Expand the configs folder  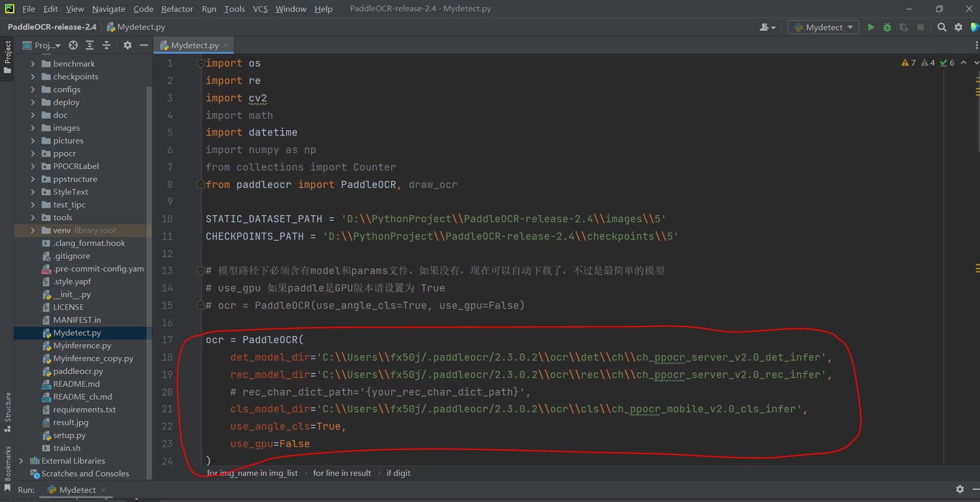click(x=33, y=89)
